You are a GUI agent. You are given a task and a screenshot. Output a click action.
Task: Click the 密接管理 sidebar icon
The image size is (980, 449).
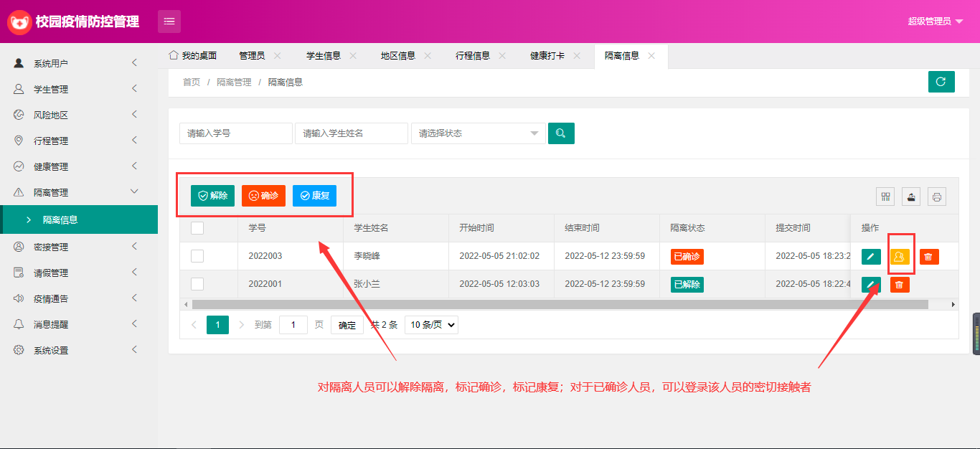[x=19, y=247]
